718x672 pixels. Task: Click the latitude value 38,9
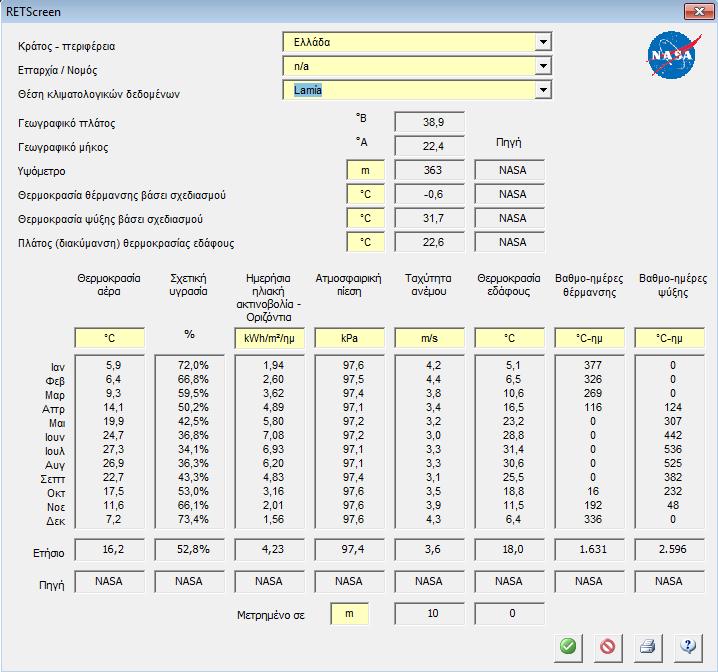430,122
